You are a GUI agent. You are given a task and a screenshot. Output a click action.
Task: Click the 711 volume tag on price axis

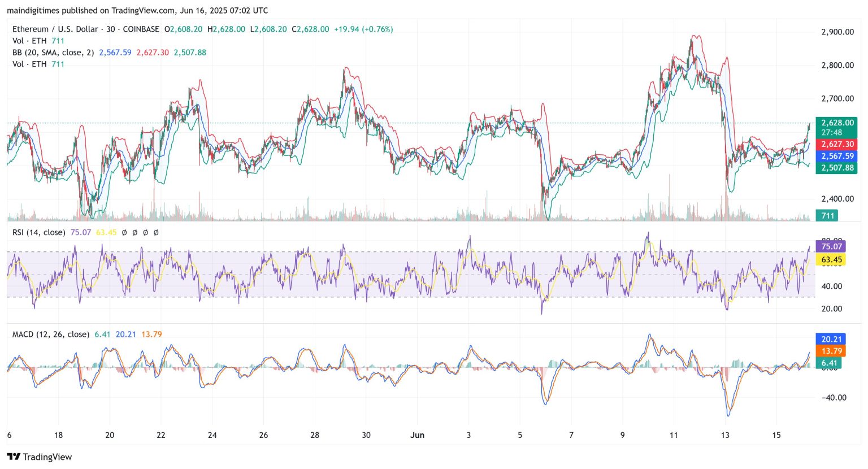point(827,215)
